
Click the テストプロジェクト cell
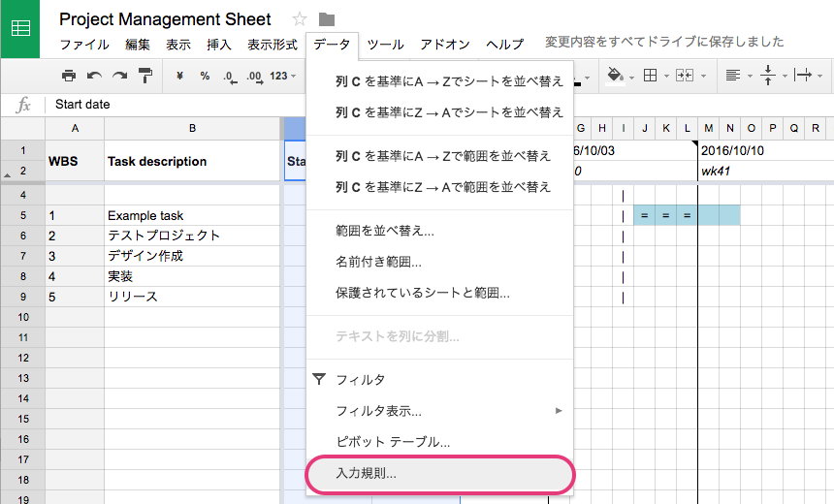pos(192,236)
